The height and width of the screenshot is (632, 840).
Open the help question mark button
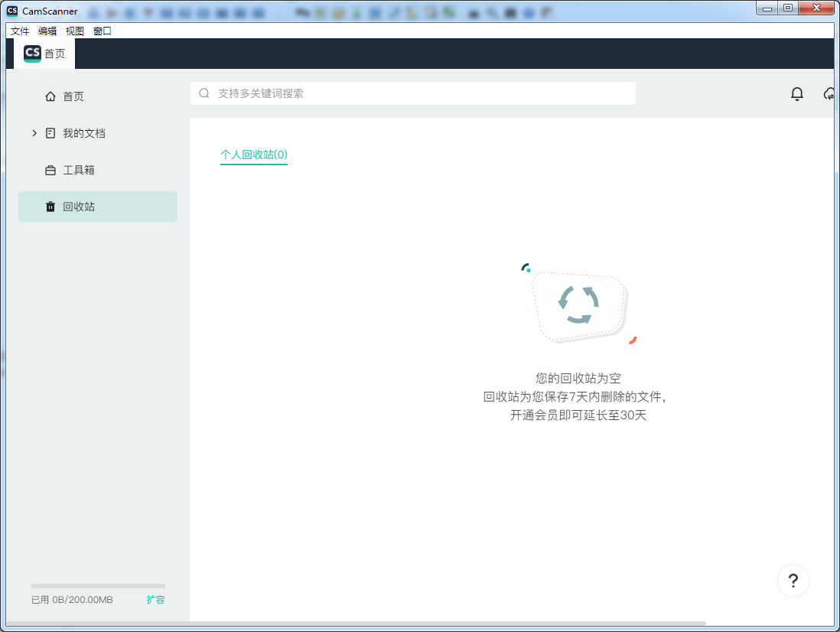[x=793, y=581]
